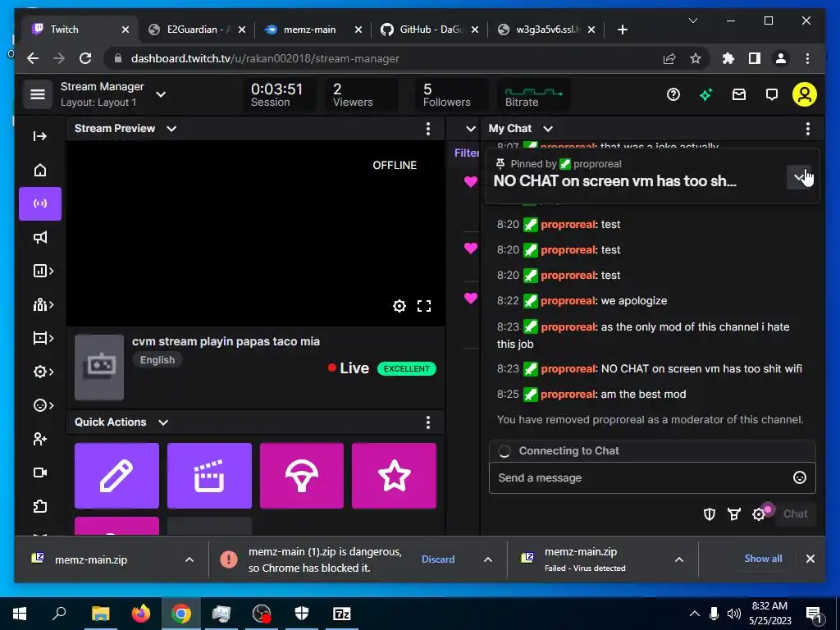
Task: Click the Clip That clapperboard tile
Action: point(209,476)
